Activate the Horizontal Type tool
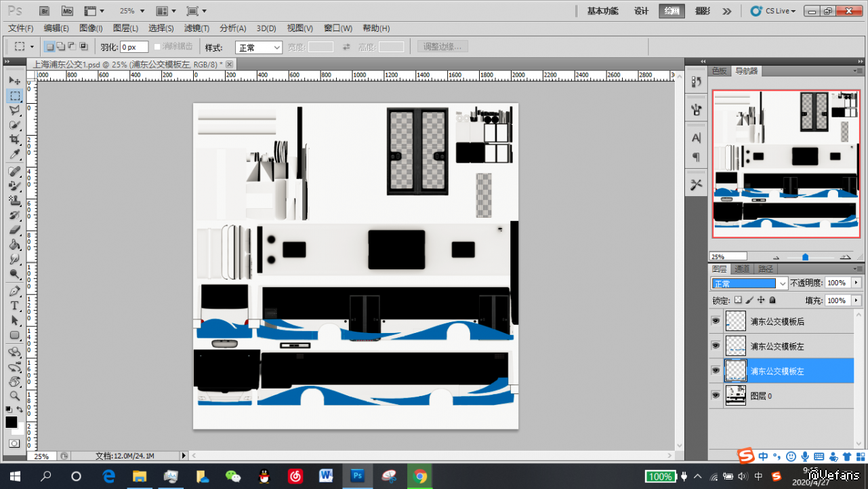Image resolution: width=868 pixels, height=489 pixels. [x=14, y=306]
